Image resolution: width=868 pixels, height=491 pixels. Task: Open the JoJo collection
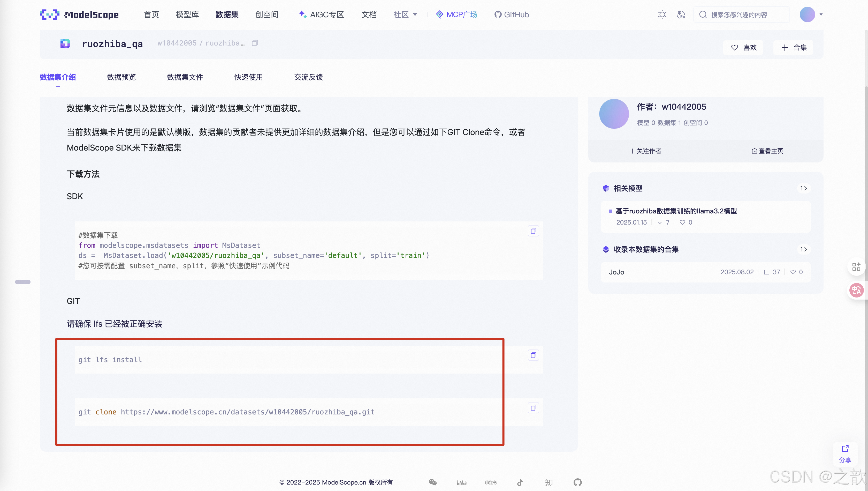coord(706,272)
